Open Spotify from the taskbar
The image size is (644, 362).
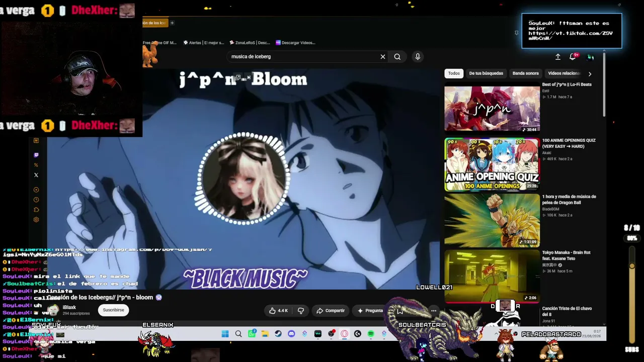coord(371,334)
